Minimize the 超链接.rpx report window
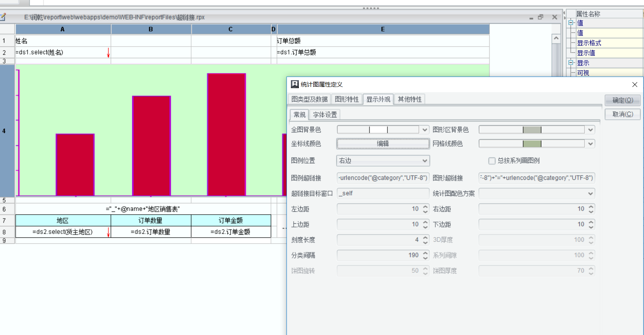This screenshot has height=335, width=644. tap(531, 18)
